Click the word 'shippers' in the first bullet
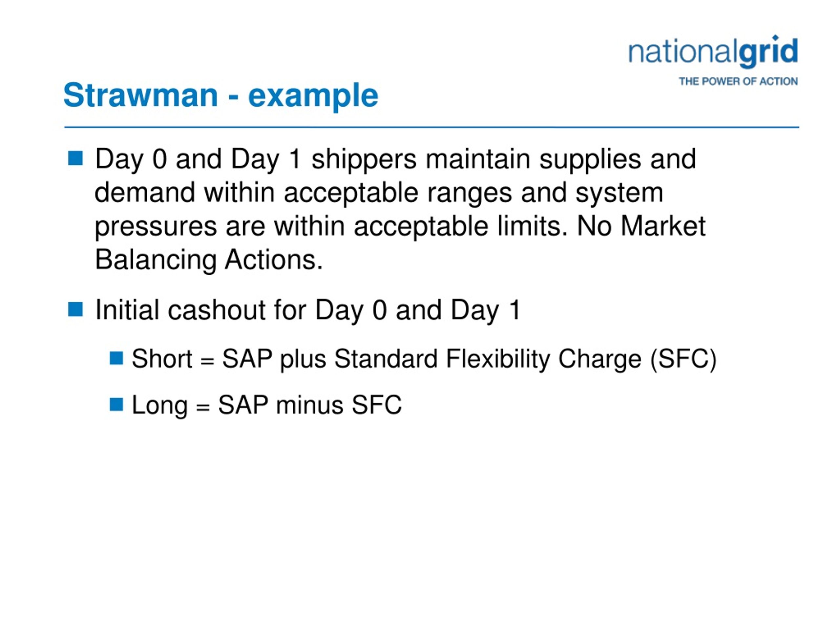This screenshot has height=630, width=840. pos(364,159)
